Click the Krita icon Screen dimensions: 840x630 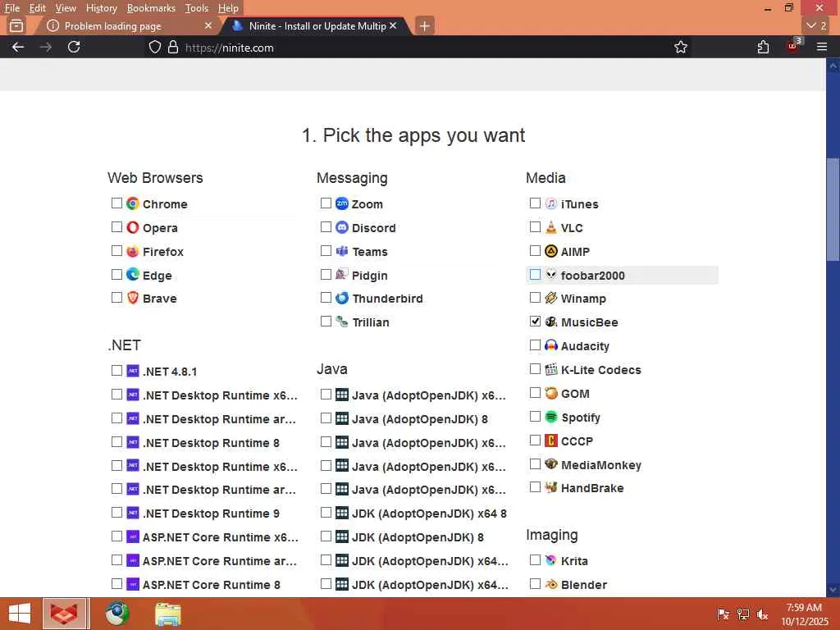(x=550, y=560)
